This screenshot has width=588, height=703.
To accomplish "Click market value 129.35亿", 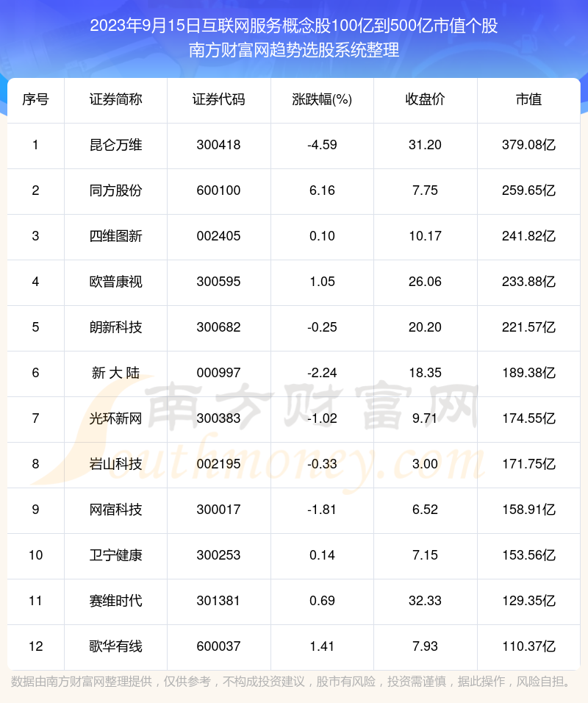I will [529, 601].
